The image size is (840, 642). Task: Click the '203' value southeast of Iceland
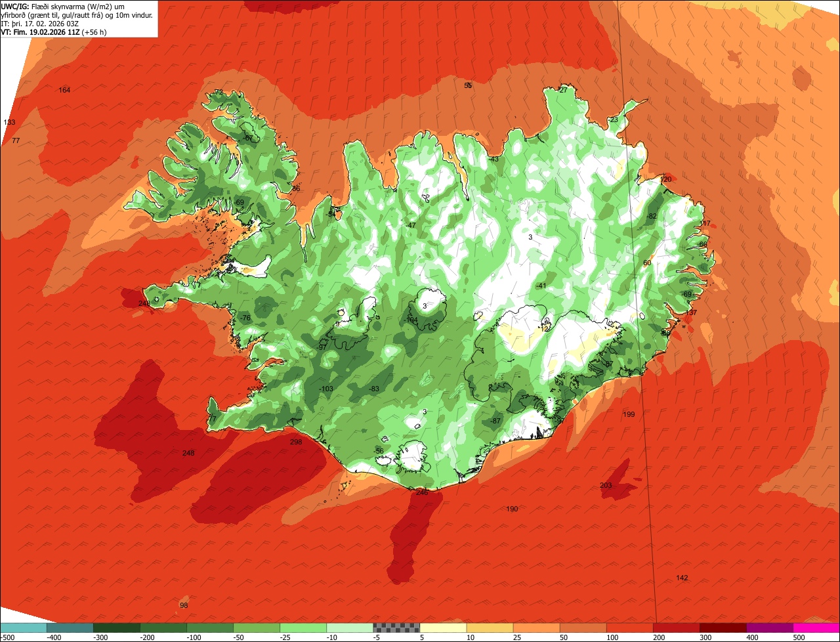tap(606, 485)
